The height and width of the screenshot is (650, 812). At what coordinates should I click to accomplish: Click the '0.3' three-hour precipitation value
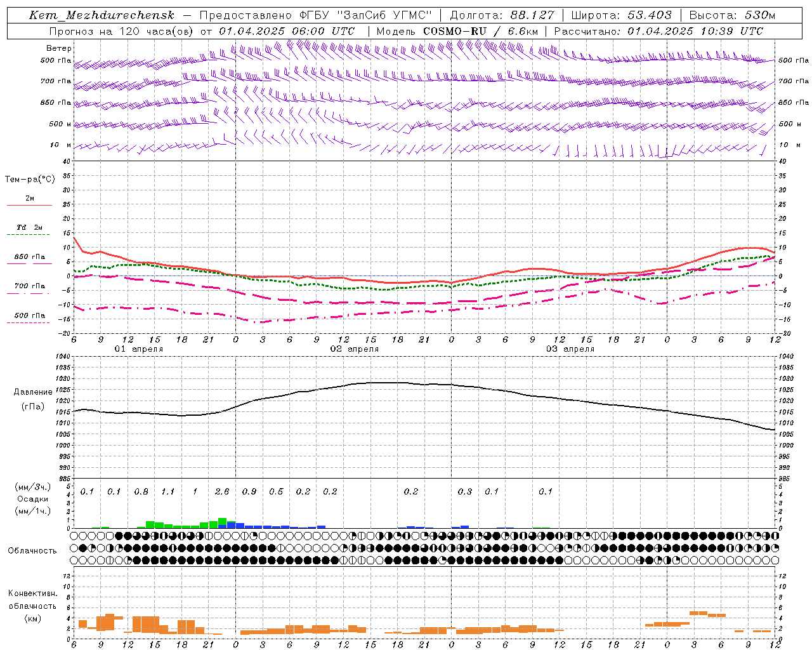pos(465,492)
